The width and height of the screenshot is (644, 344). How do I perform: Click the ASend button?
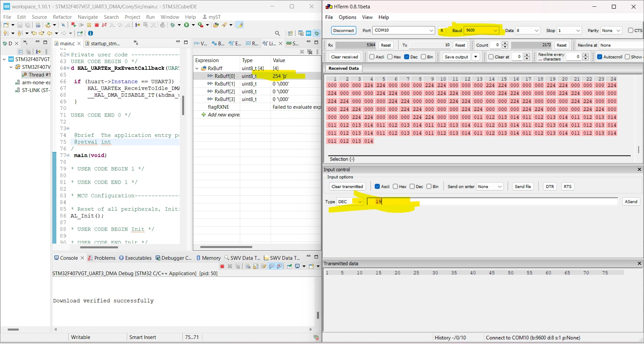coord(631,202)
